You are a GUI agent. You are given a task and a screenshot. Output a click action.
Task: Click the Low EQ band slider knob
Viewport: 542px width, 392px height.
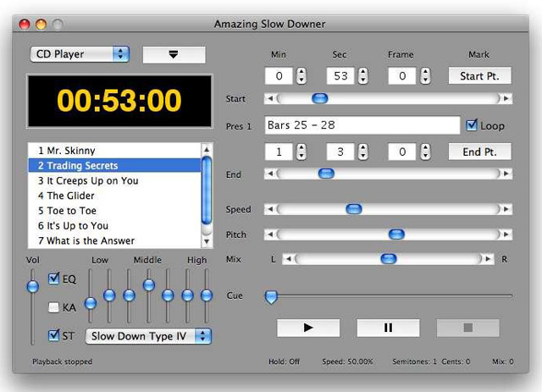91,303
